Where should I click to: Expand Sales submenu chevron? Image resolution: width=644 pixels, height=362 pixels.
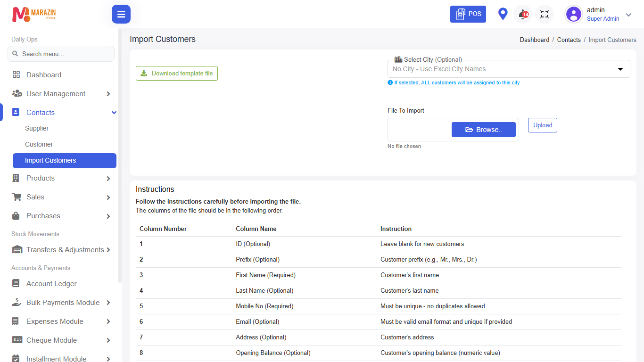[x=108, y=197]
